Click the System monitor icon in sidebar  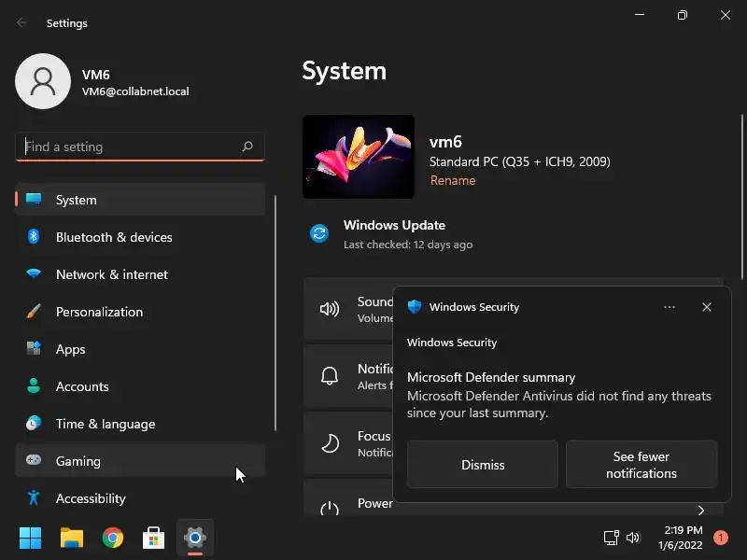[x=34, y=199]
